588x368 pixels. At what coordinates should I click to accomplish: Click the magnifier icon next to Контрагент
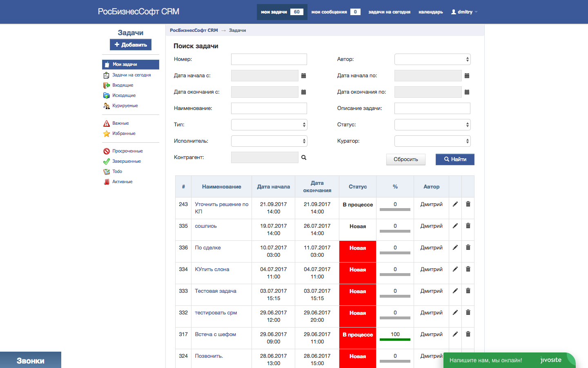coord(303,157)
